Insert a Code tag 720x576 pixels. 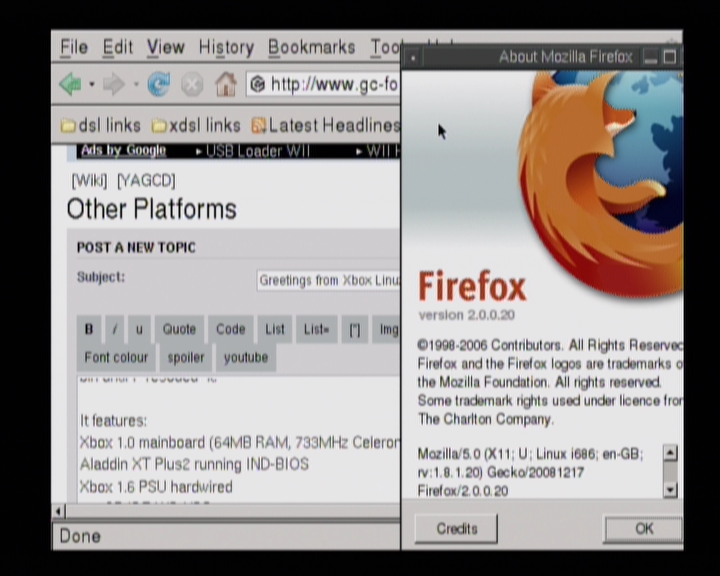click(231, 329)
